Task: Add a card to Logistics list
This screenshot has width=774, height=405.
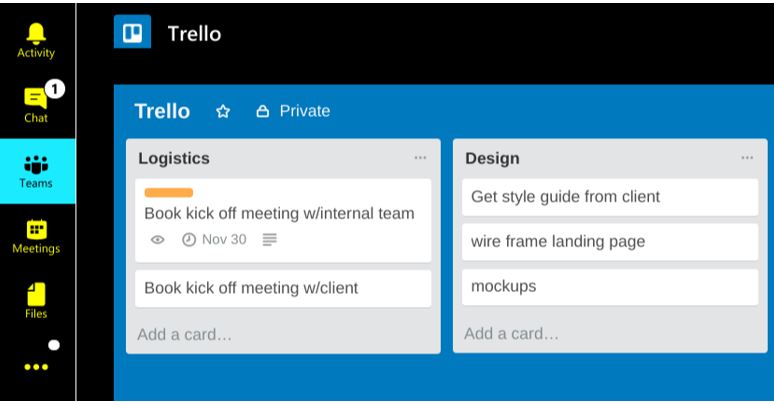Action: coord(184,334)
